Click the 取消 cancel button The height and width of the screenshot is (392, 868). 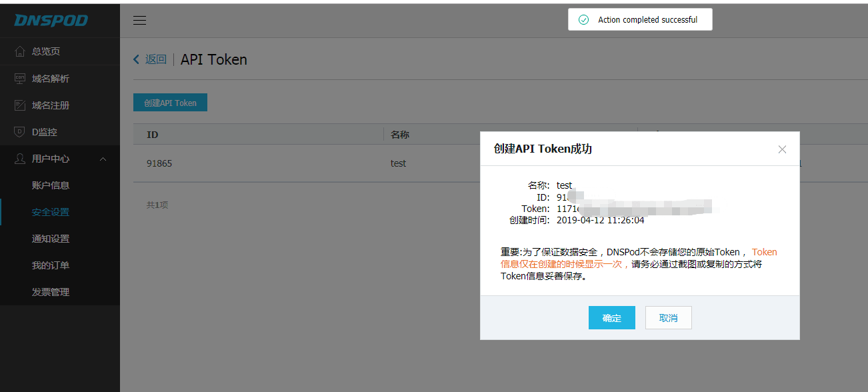pos(669,318)
